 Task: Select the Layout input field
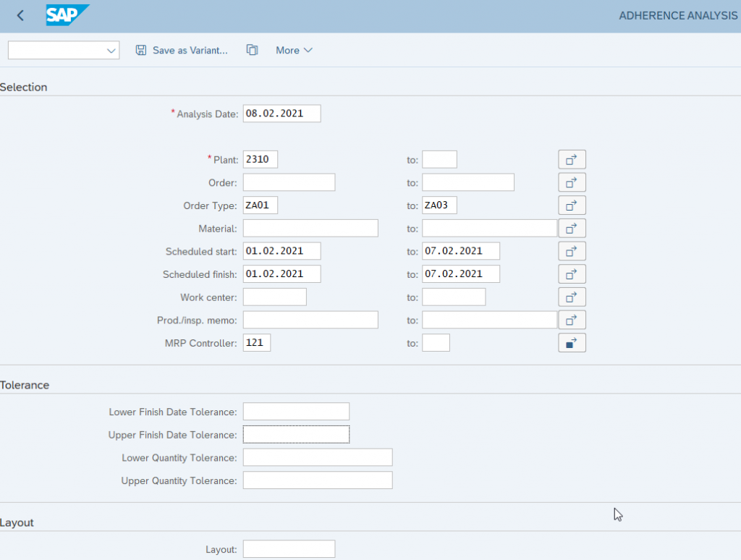click(x=289, y=549)
